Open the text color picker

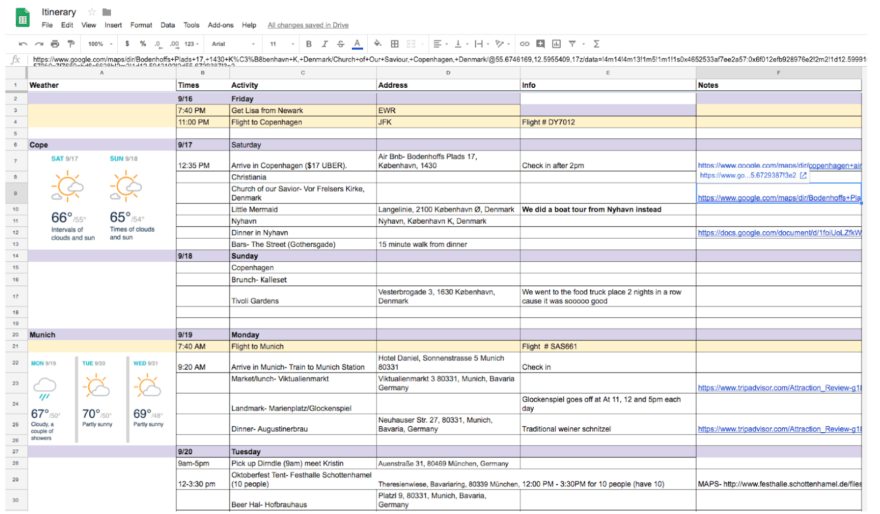[x=357, y=44]
